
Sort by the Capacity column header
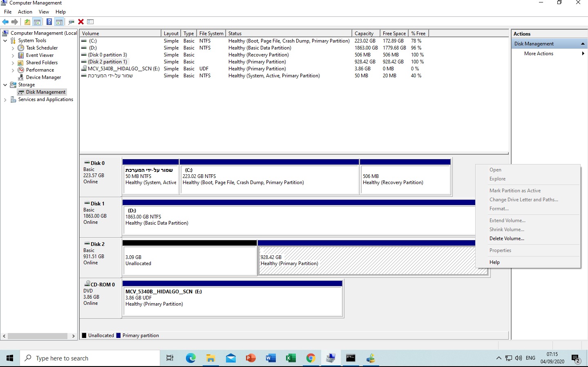click(x=366, y=34)
